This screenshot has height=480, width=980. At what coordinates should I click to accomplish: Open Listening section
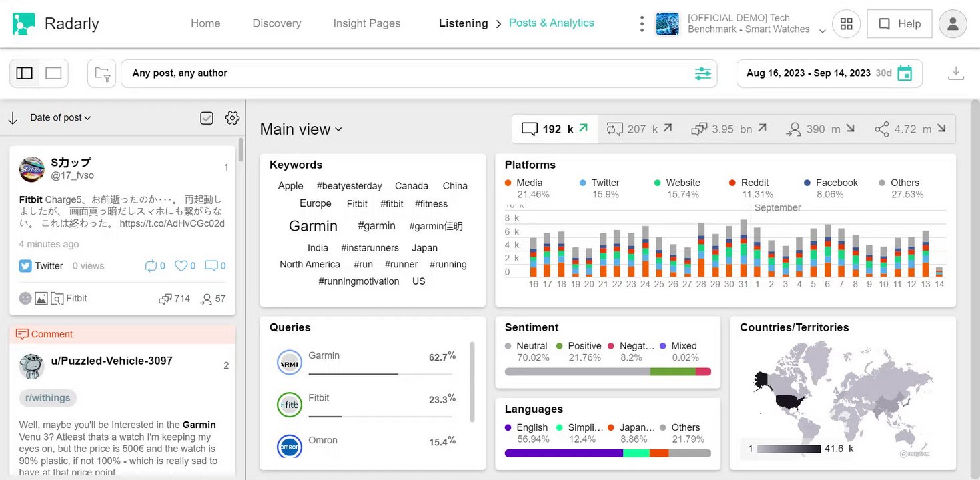click(464, 23)
